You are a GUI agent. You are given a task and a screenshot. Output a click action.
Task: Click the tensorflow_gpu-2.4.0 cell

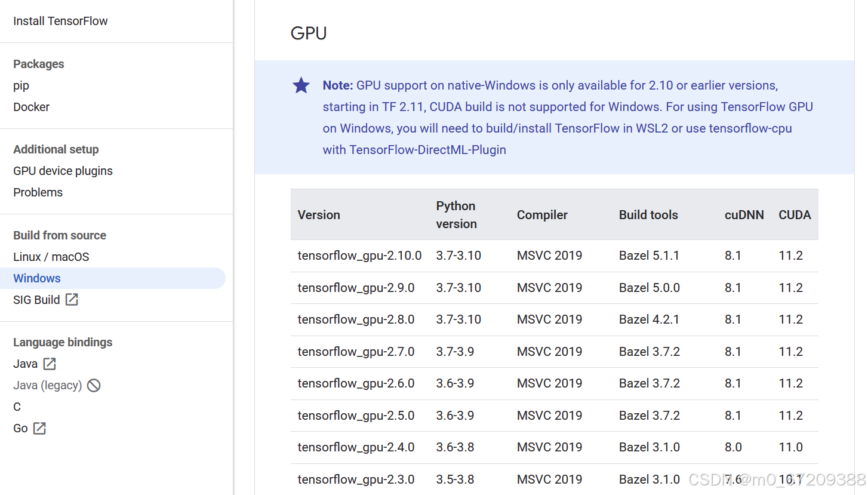[356, 447]
